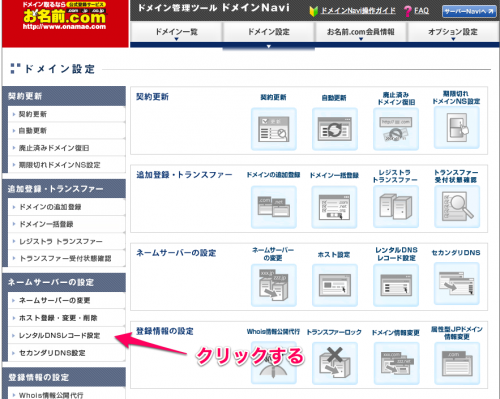
Task: Open the 契約更新 icon tile
Action: coord(274,129)
